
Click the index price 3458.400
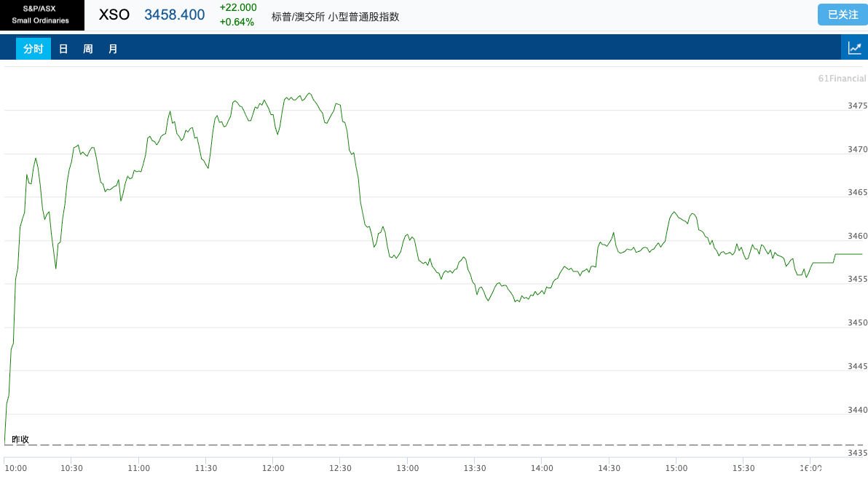[174, 15]
